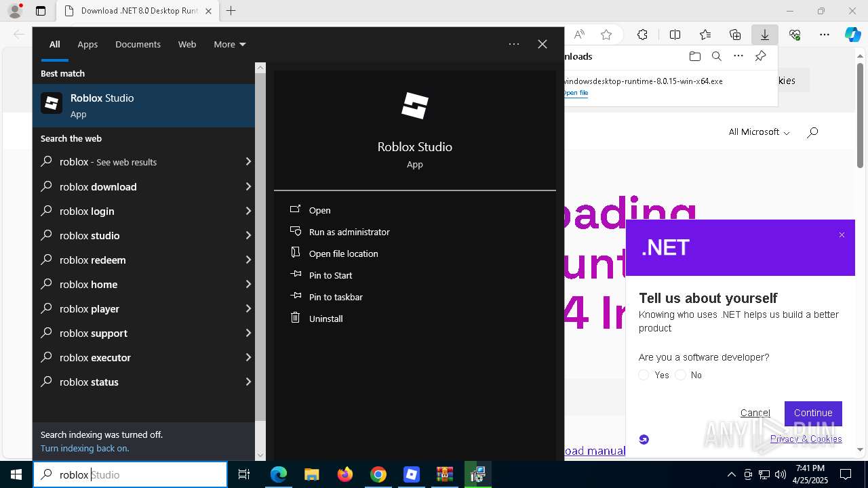Open Edge Settings and more menu
868x488 pixels.
[825, 35]
